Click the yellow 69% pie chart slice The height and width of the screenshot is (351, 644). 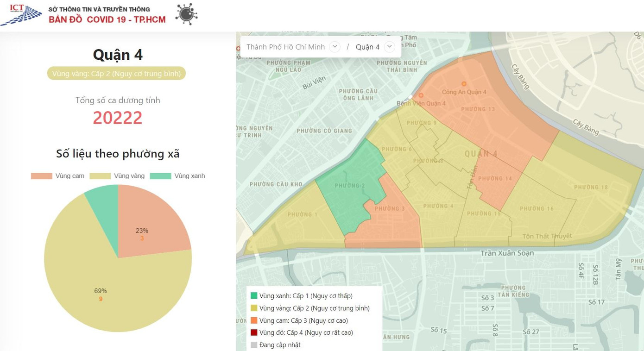tap(102, 292)
